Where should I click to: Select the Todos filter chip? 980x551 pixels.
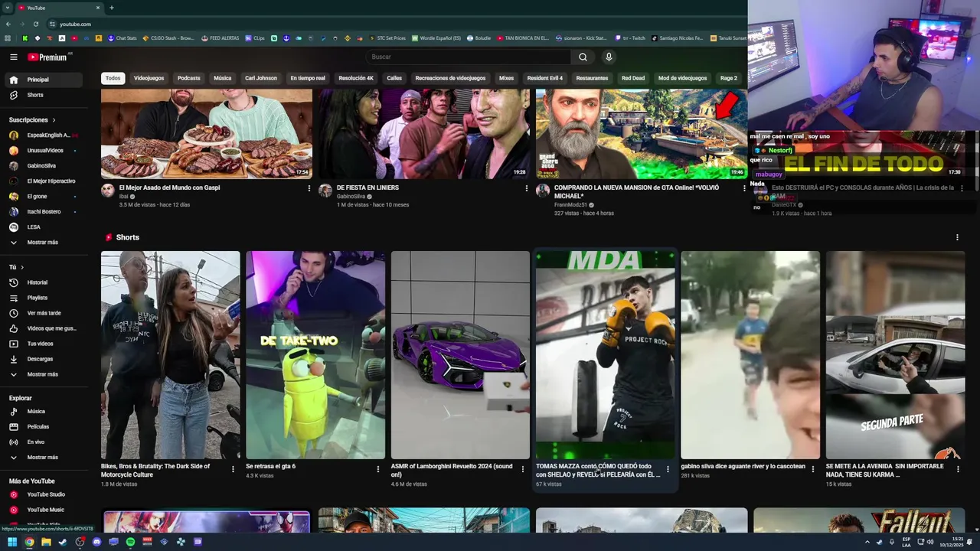click(x=113, y=78)
